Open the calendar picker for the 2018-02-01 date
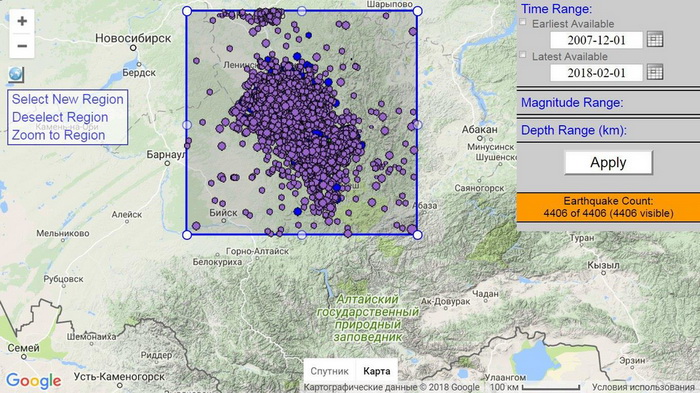Image resolution: width=700 pixels, height=393 pixels. pyautogui.click(x=655, y=72)
